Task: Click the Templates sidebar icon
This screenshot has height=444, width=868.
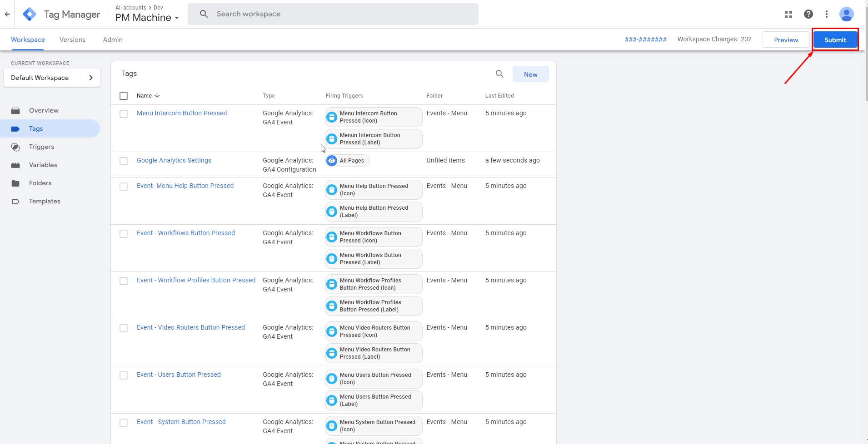Action: click(x=15, y=202)
